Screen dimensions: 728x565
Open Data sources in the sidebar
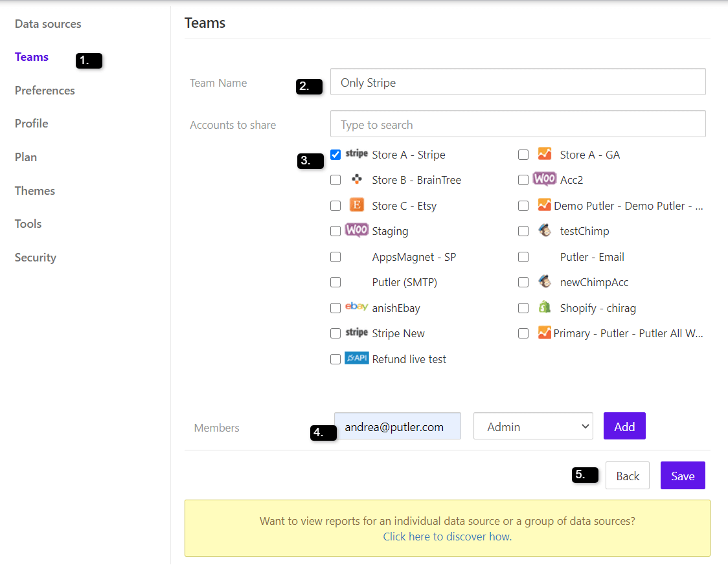[x=48, y=24]
